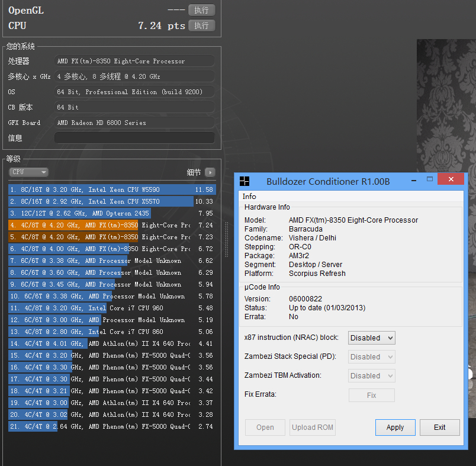This screenshot has width=476, height=466.
Task: Select ranking row 21 Phenom at 2.64 GHz
Action: coord(112,426)
